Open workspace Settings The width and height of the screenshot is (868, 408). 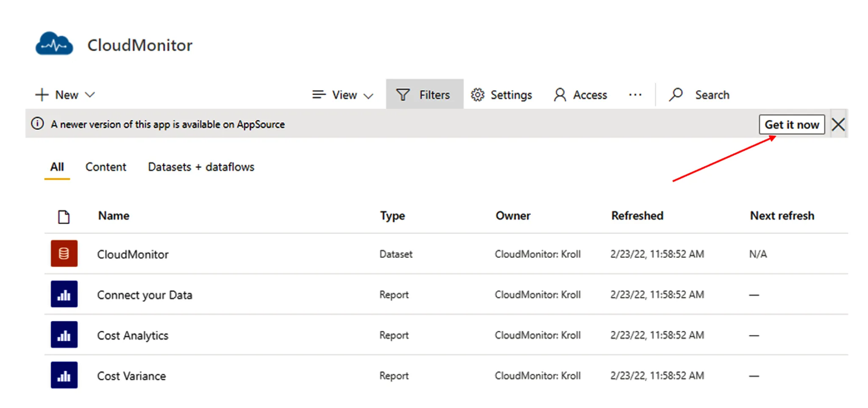(x=501, y=95)
